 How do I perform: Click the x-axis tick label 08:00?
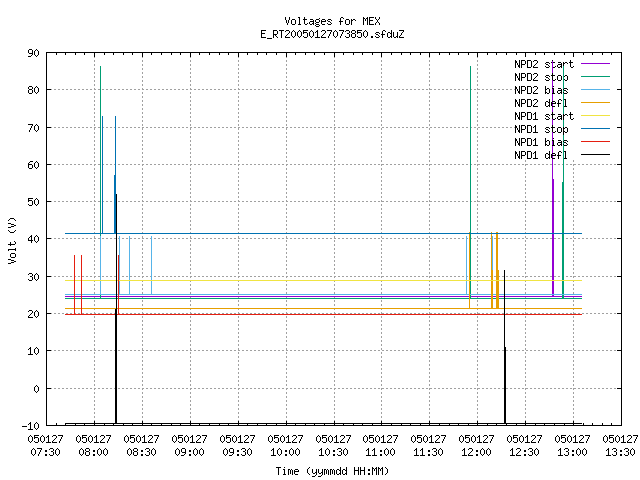(x=93, y=452)
